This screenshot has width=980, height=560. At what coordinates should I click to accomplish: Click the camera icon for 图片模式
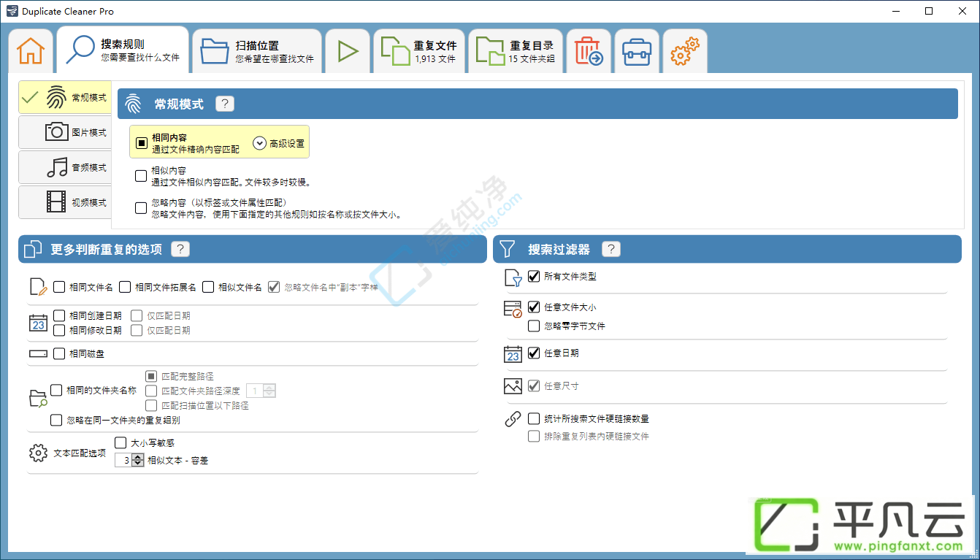pyautogui.click(x=57, y=132)
